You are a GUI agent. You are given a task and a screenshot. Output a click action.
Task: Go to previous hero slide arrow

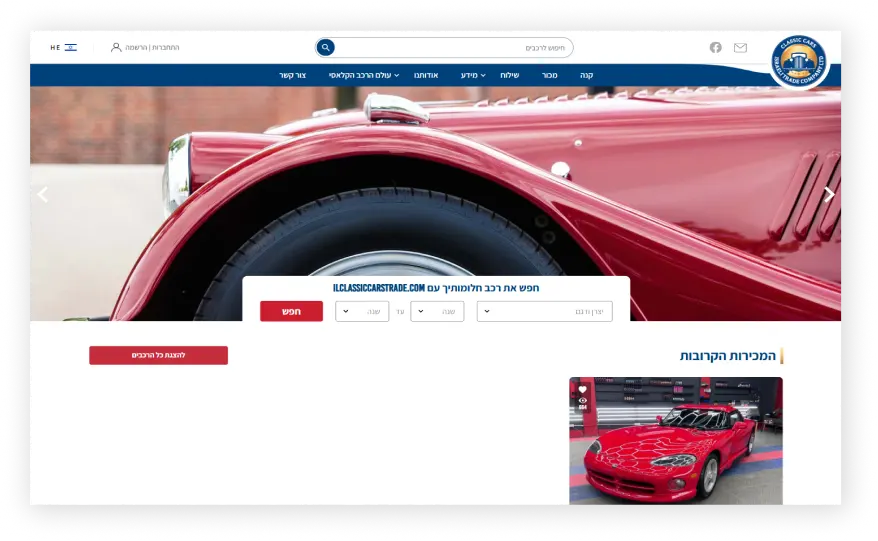point(43,194)
